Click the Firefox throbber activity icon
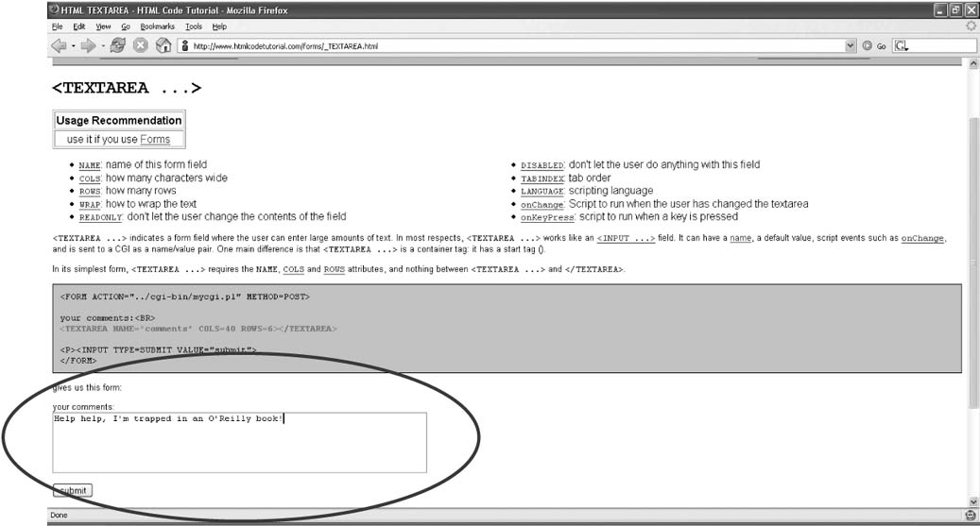 coord(971,26)
